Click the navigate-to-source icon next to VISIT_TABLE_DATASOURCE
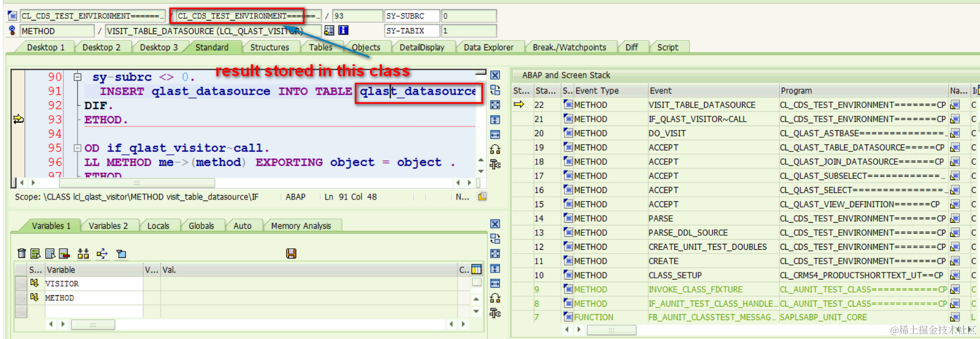The height and width of the screenshot is (339, 980). [329, 30]
